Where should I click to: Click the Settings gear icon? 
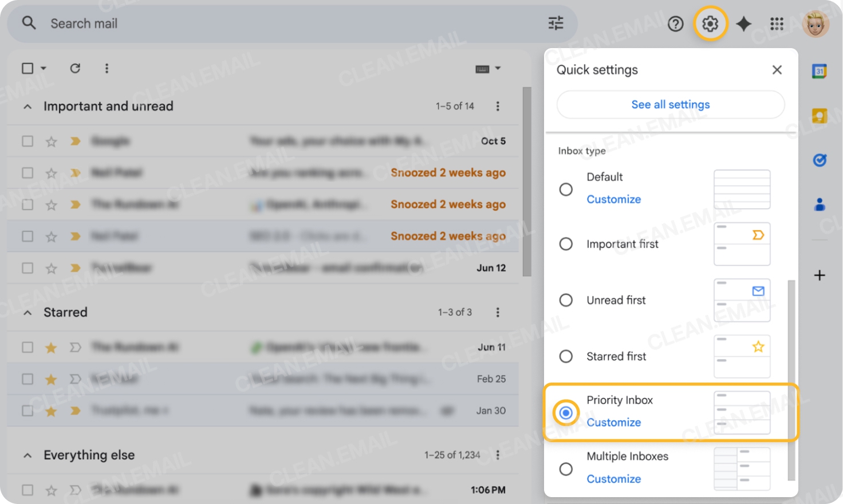pyautogui.click(x=710, y=24)
